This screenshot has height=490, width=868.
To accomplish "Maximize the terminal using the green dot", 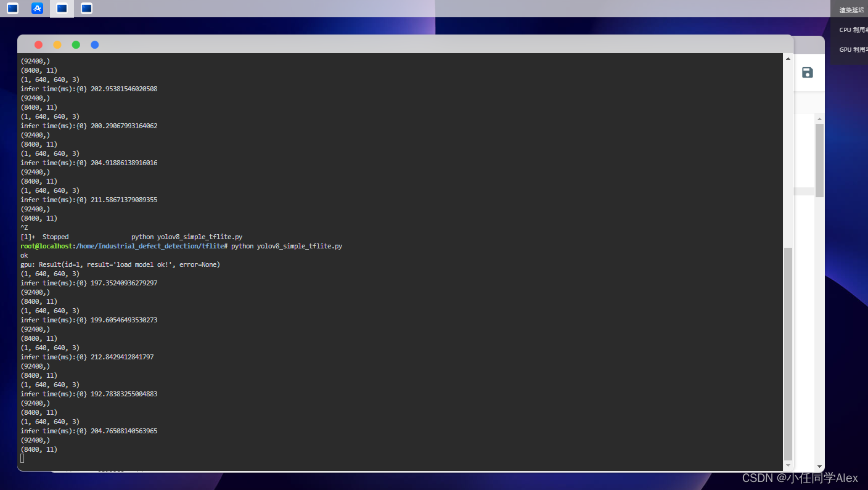I will coord(76,44).
